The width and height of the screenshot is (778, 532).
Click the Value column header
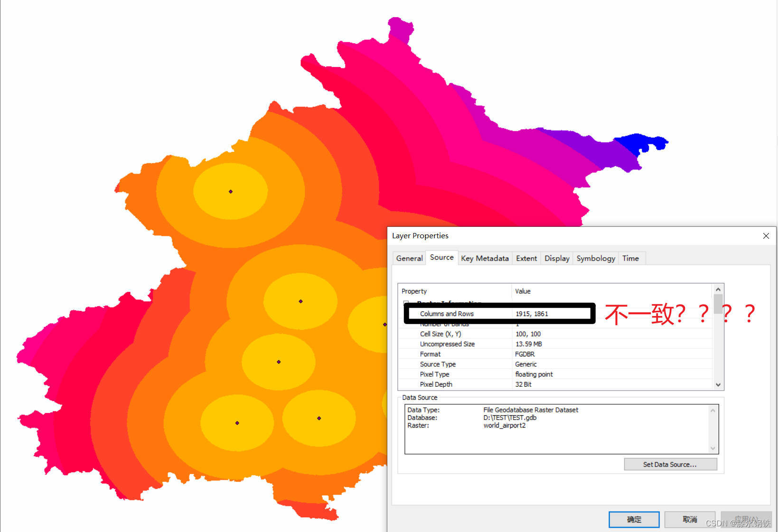612,291
